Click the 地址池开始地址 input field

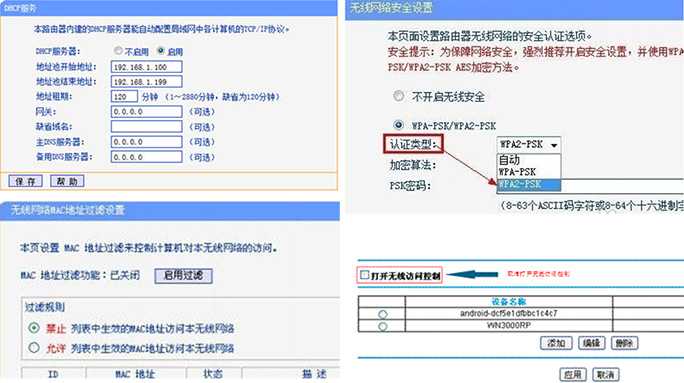[x=147, y=67]
